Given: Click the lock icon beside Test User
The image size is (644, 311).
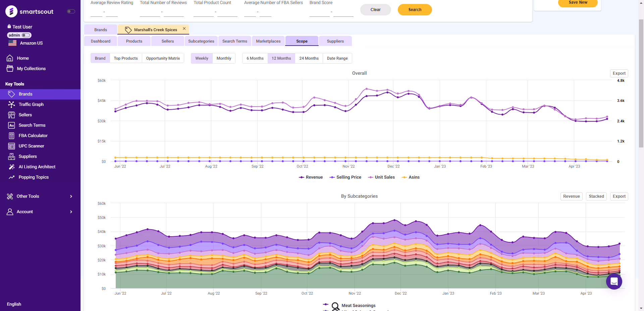Looking at the screenshot, I should 9,26.
